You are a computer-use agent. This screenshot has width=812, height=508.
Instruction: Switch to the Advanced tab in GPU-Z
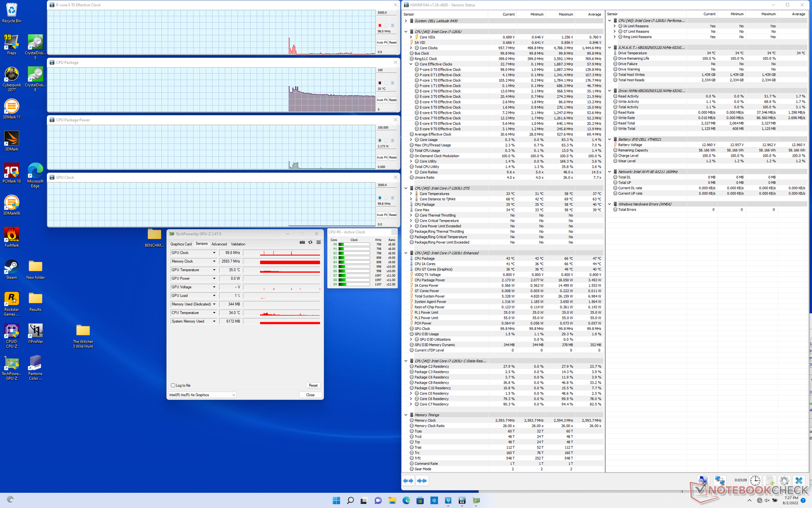point(219,244)
